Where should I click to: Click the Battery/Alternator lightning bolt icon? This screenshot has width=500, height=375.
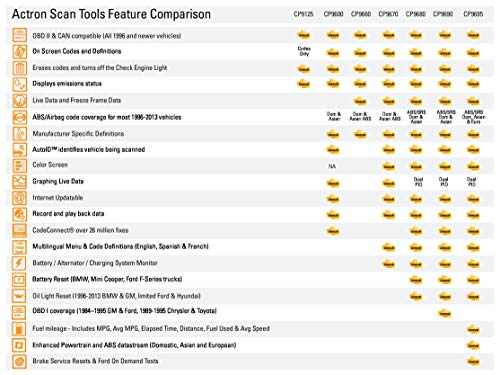(19, 263)
